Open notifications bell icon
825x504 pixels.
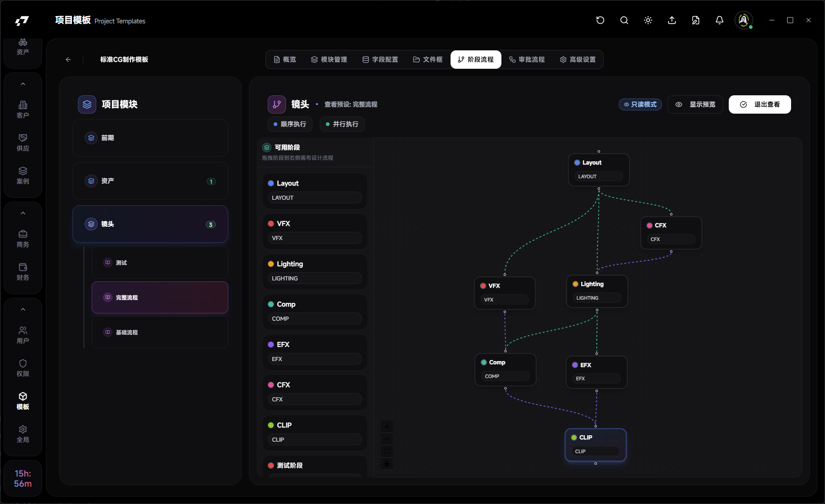click(719, 20)
